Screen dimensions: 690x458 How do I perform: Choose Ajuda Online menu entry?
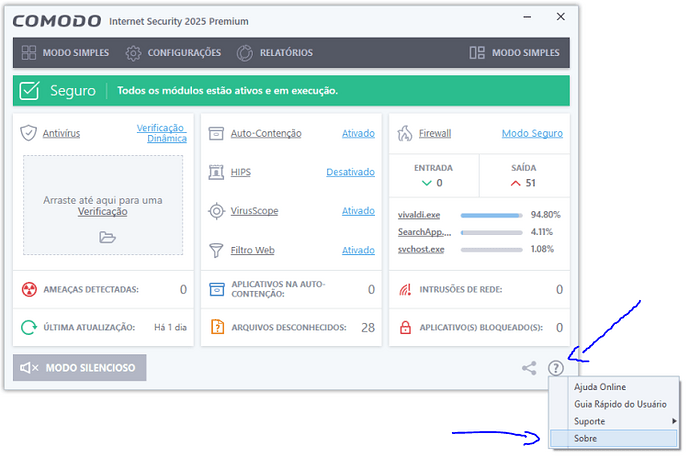(x=600, y=386)
